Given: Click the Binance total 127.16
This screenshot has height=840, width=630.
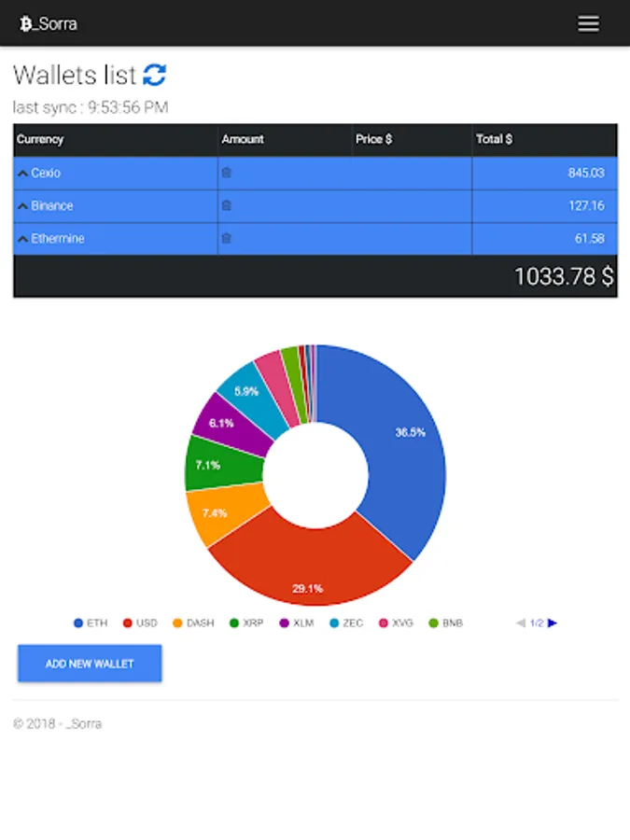Looking at the screenshot, I should tap(586, 205).
